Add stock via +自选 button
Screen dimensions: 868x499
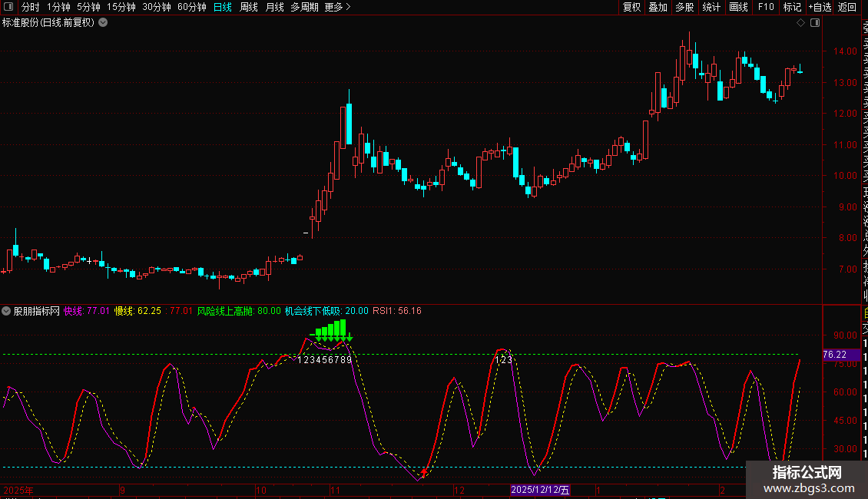820,7
